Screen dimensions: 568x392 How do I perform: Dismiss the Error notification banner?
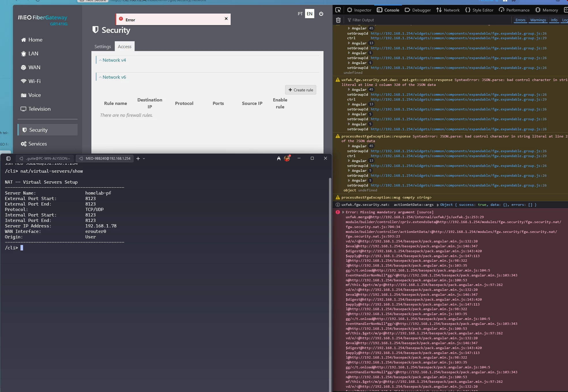(226, 18)
